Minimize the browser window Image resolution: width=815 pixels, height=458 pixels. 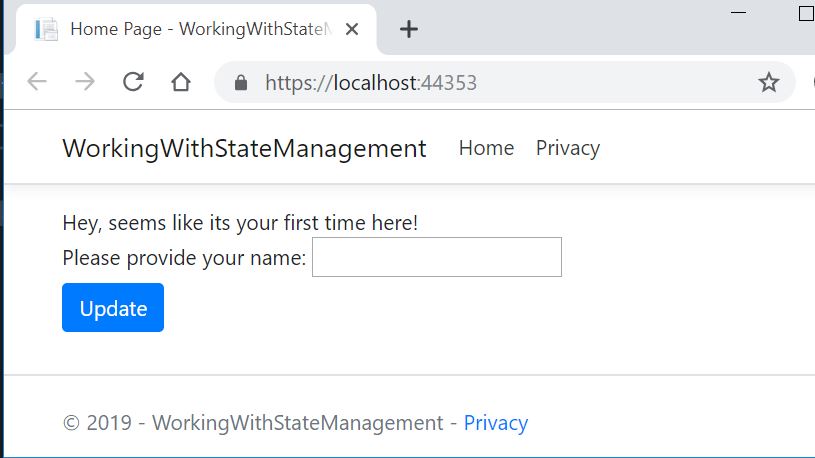tap(740, 12)
